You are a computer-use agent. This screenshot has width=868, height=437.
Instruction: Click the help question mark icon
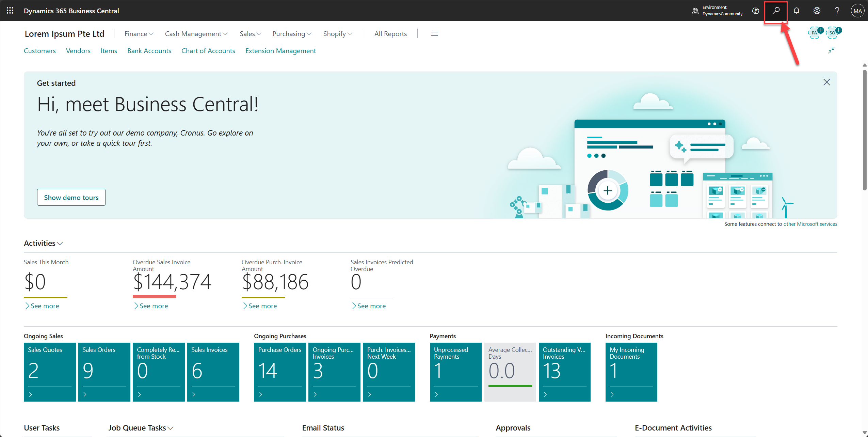tap(837, 11)
